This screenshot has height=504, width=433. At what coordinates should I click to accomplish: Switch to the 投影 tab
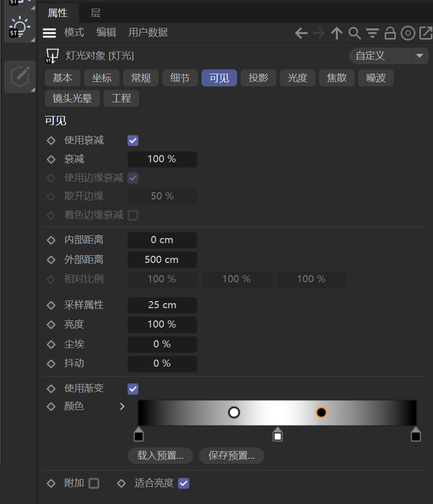tap(258, 78)
